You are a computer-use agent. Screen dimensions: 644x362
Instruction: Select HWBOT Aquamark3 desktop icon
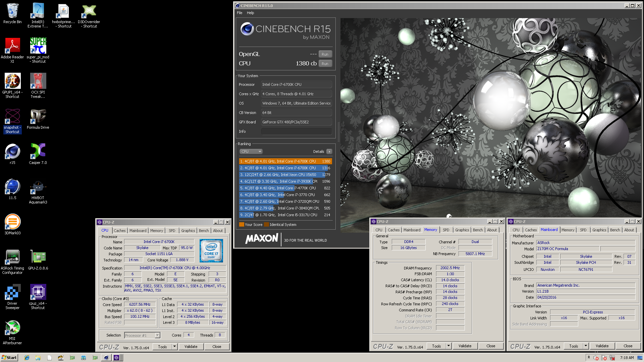[38, 191]
